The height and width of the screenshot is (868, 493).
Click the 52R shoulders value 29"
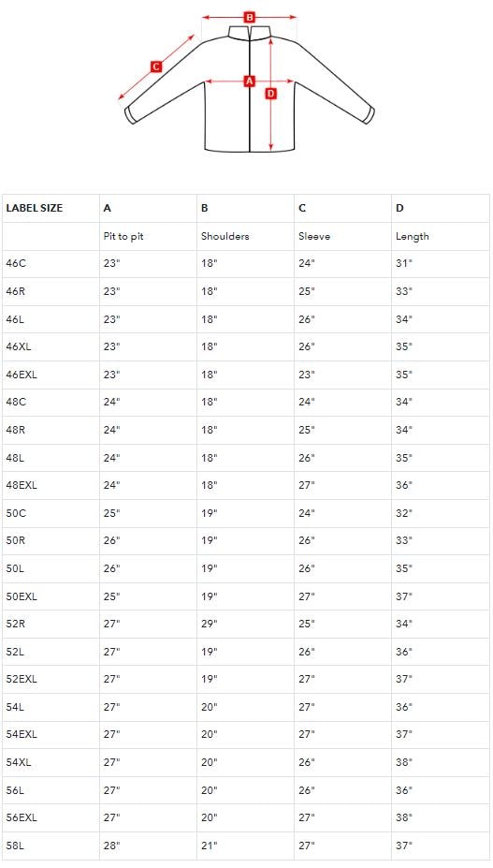[210, 624]
